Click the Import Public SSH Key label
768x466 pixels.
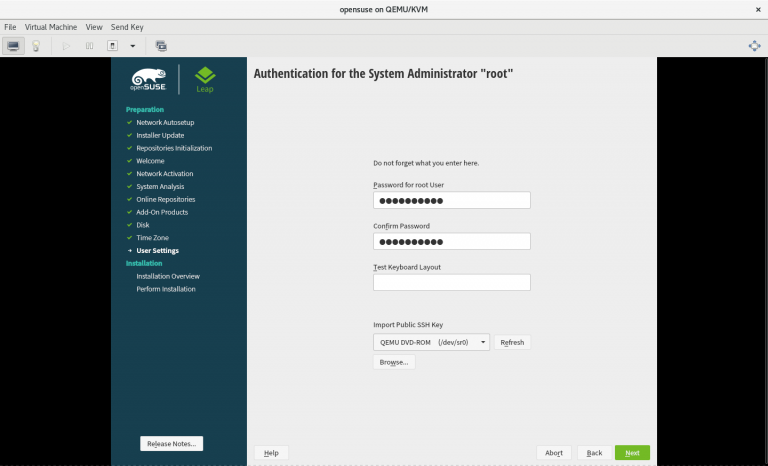pyautogui.click(x=408, y=325)
